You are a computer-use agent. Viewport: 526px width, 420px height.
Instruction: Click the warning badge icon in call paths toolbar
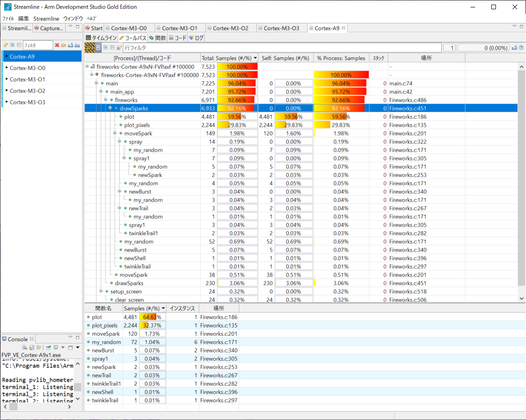pos(90,48)
